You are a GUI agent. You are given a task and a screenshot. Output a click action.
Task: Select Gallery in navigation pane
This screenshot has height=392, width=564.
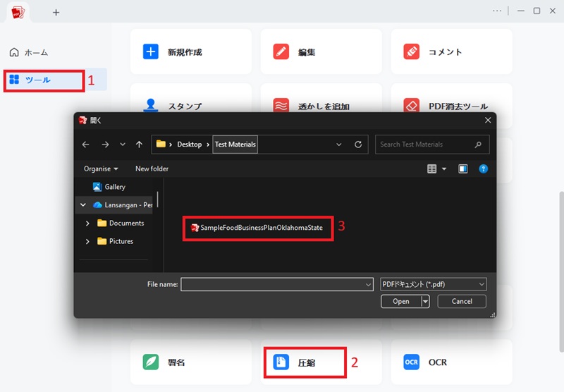click(109, 187)
